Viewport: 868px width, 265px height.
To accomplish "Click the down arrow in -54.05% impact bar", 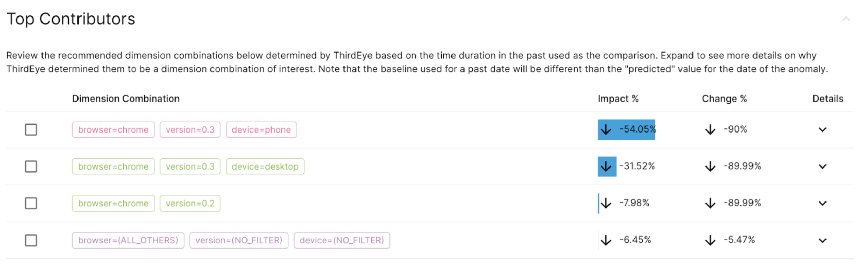I will coord(606,129).
